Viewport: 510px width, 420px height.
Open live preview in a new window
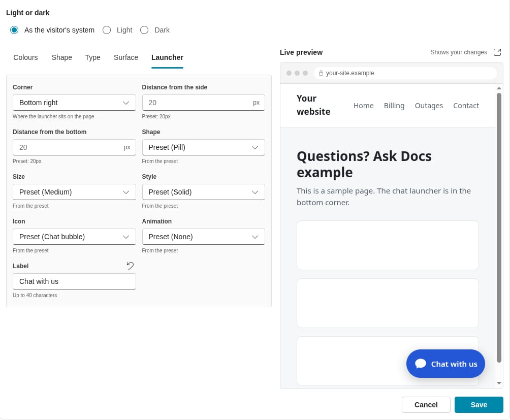point(497,52)
